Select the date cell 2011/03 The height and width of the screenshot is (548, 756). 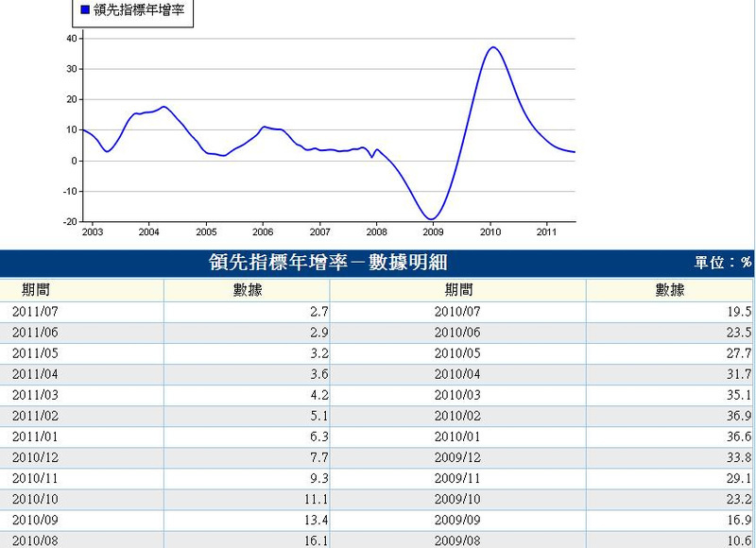tap(35, 395)
